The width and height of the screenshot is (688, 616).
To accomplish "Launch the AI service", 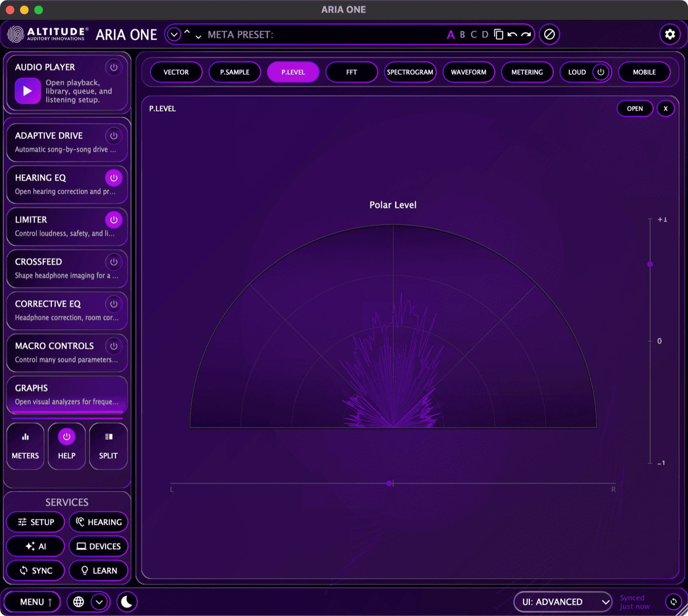I will (x=36, y=546).
